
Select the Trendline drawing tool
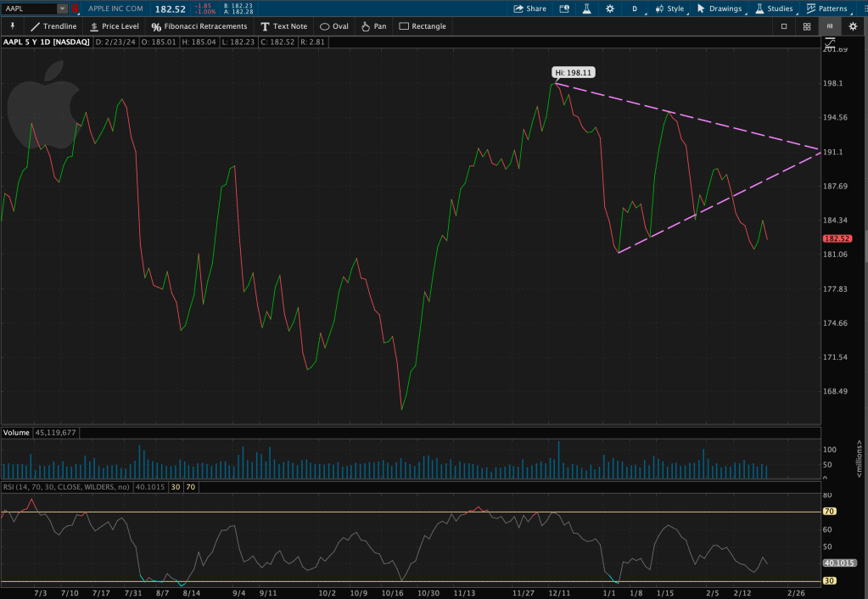[53, 26]
